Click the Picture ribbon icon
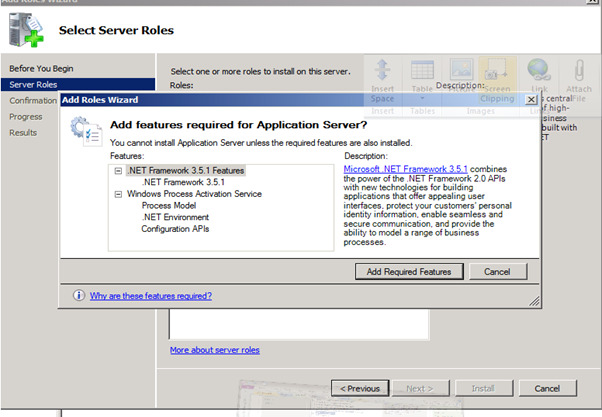Screen dimensions: 602x417 pos(461,69)
